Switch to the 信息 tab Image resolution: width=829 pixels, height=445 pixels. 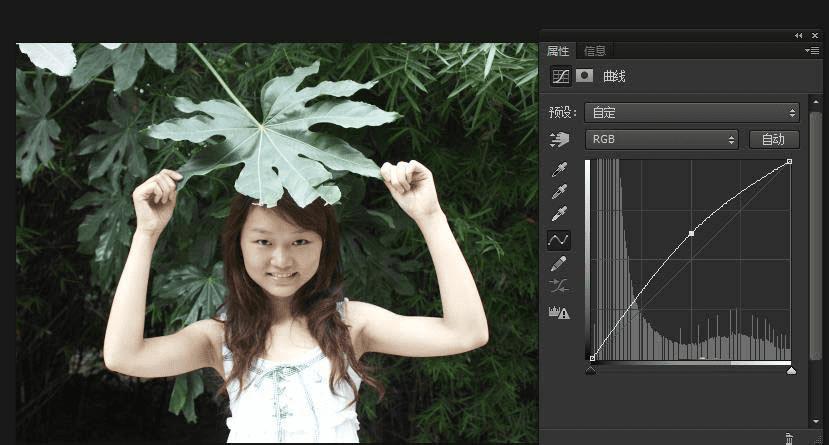coord(594,51)
